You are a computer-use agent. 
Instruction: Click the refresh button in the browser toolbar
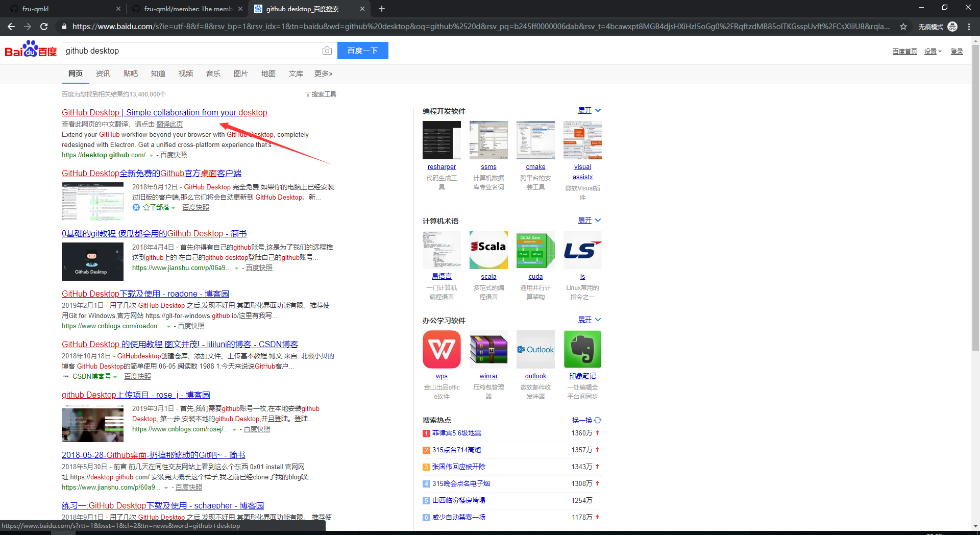point(44,27)
